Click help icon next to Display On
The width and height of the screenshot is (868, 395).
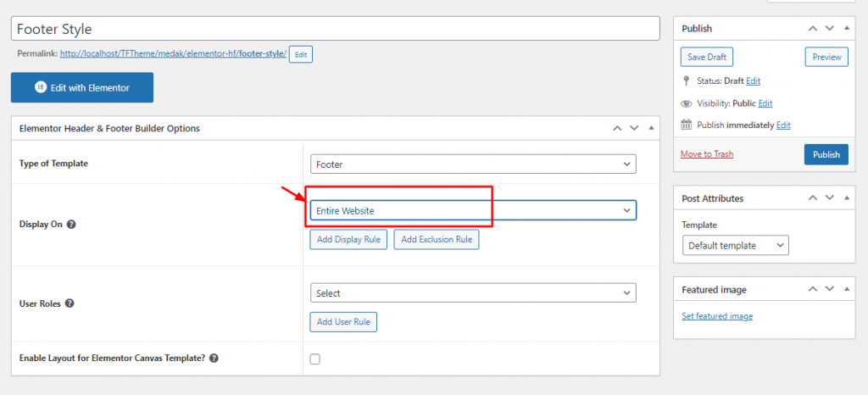click(x=71, y=225)
